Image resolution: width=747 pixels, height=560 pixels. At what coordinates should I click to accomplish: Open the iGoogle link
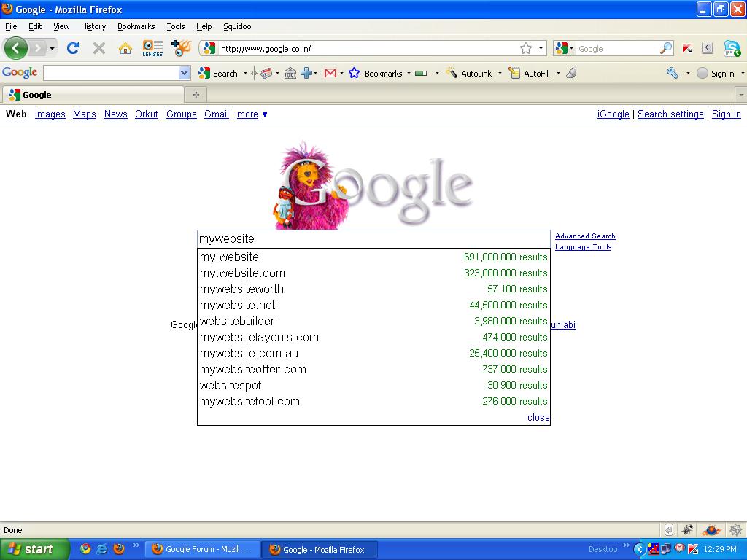point(613,114)
